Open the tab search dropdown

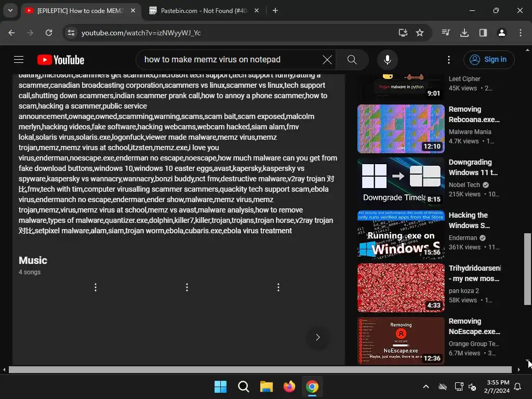(10, 10)
